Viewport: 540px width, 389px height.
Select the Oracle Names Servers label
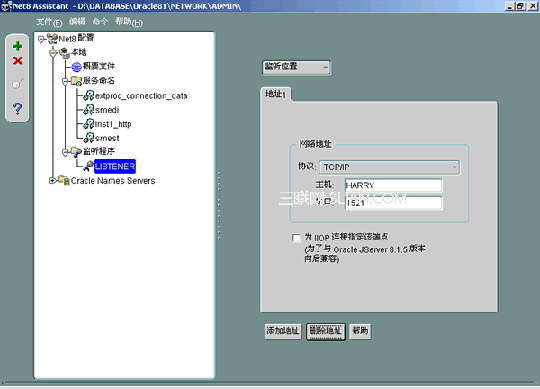(x=113, y=181)
